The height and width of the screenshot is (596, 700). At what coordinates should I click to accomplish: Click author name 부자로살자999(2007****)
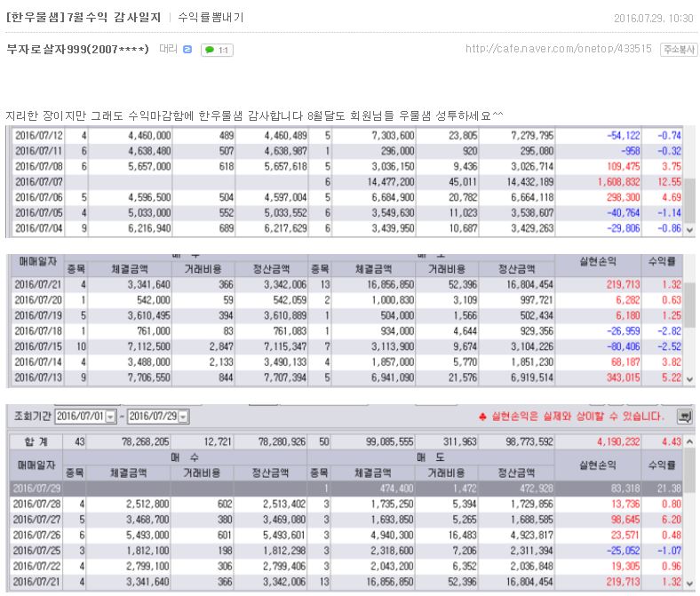click(77, 49)
